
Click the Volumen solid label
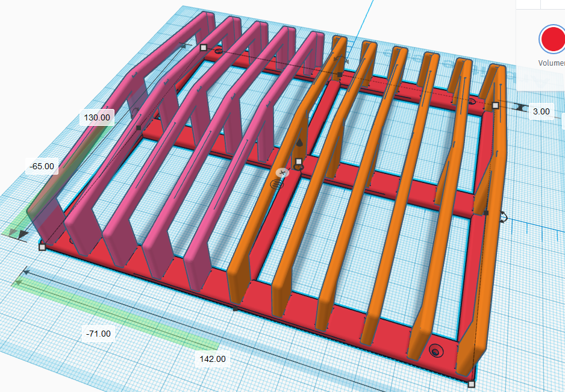(551, 63)
